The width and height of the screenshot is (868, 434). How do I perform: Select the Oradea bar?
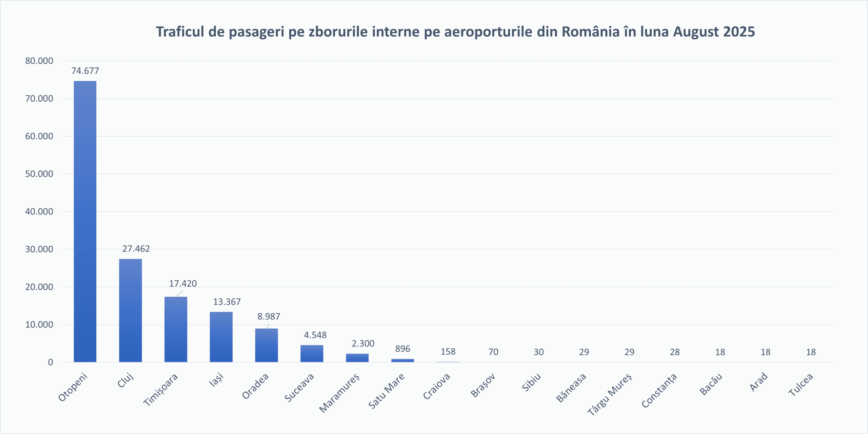point(267,345)
